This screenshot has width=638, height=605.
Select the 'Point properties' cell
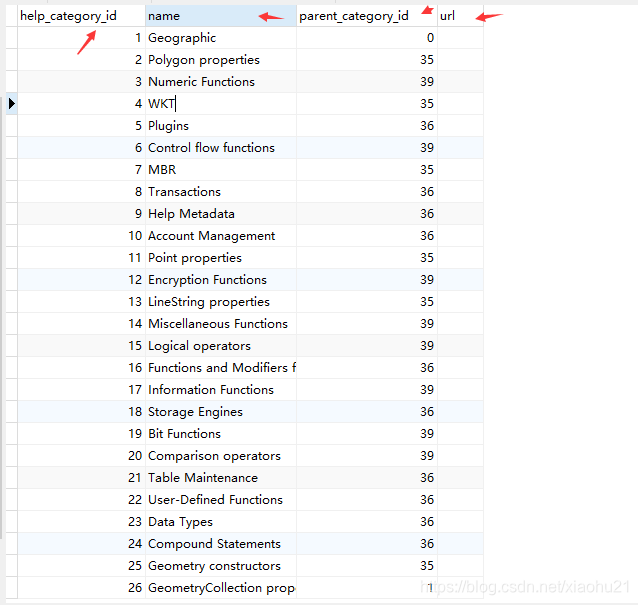221,258
